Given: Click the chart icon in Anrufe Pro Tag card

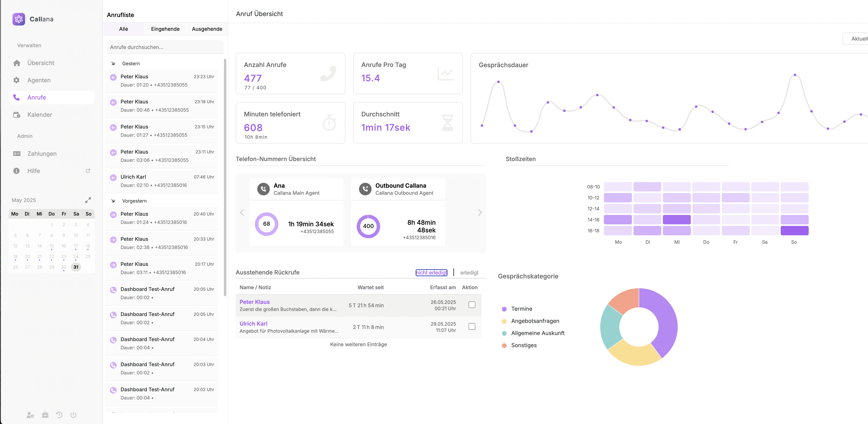Looking at the screenshot, I should click(x=446, y=73).
